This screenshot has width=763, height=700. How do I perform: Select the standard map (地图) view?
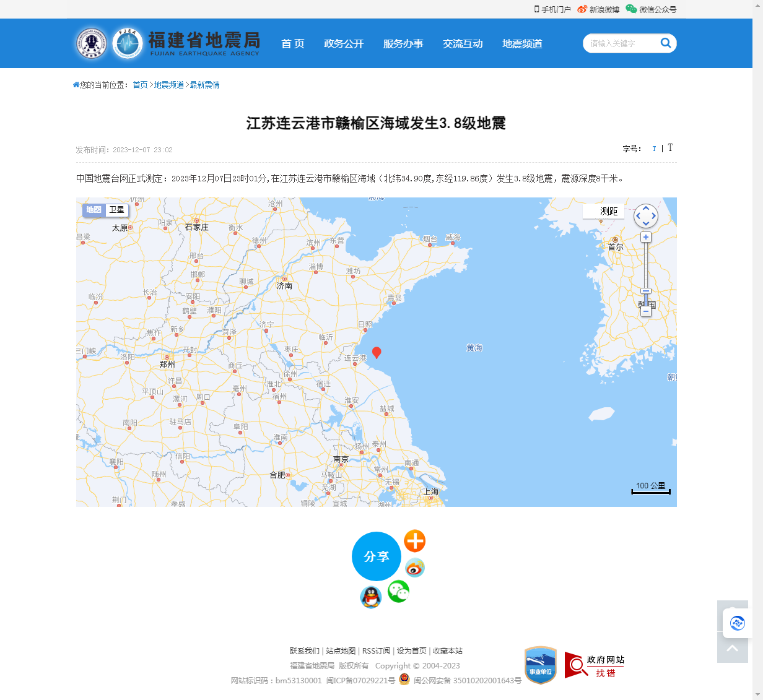coord(94,210)
